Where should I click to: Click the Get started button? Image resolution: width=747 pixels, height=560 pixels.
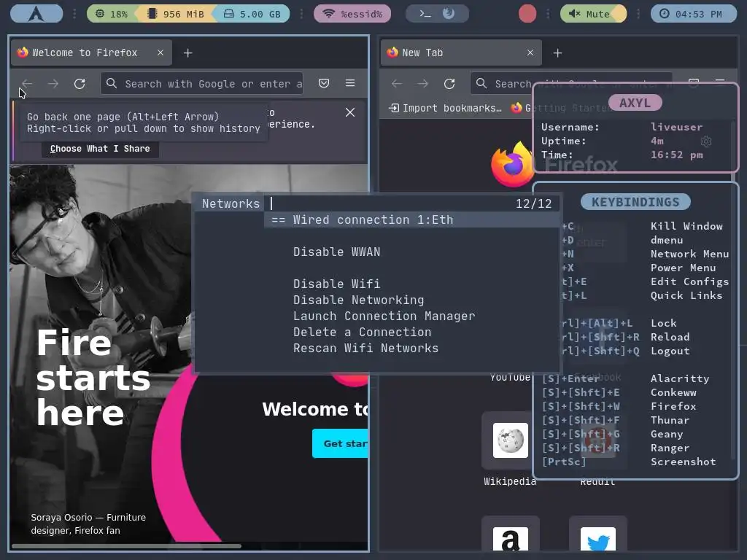point(340,443)
